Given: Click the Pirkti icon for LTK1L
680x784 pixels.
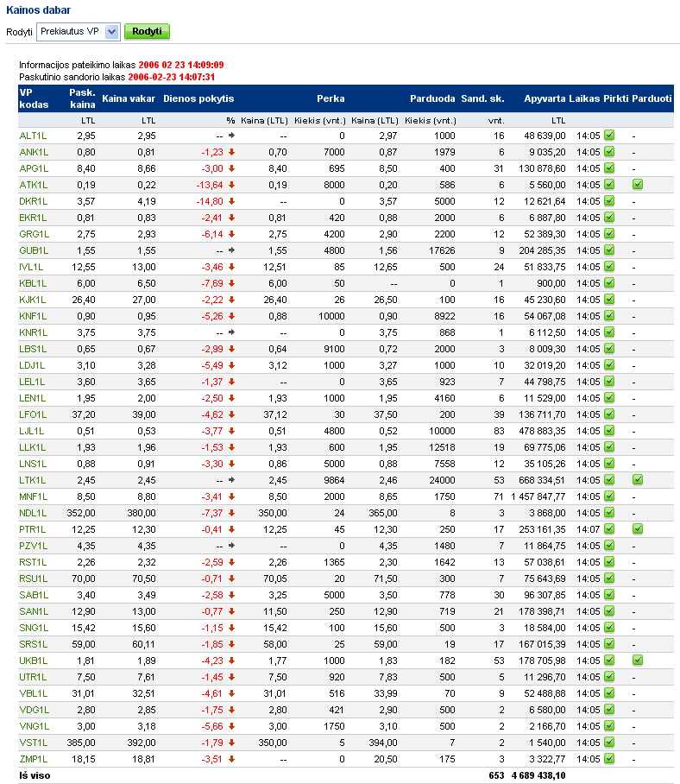Looking at the screenshot, I should (609, 479).
